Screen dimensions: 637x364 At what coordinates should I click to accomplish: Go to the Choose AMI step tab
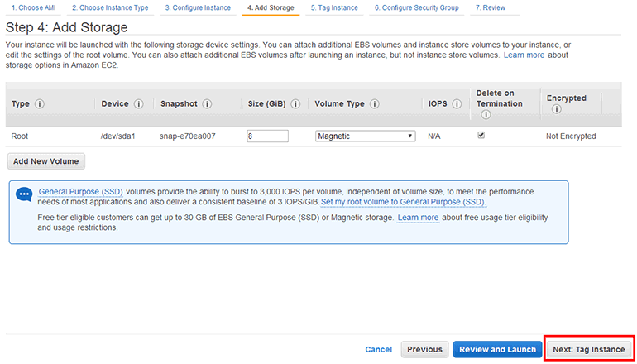33,7
